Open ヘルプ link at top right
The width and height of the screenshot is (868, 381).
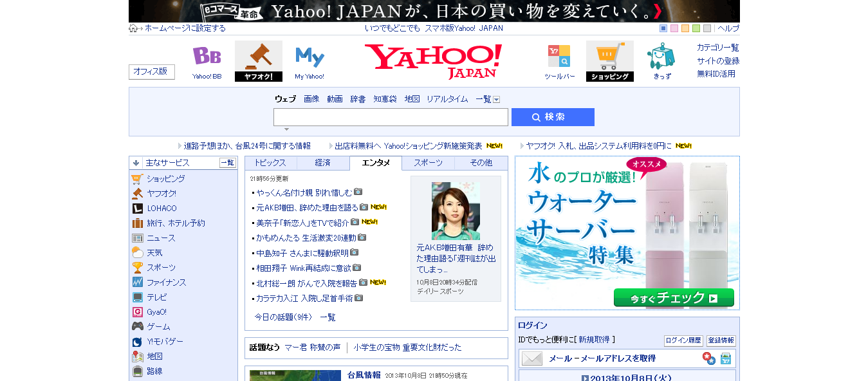728,28
